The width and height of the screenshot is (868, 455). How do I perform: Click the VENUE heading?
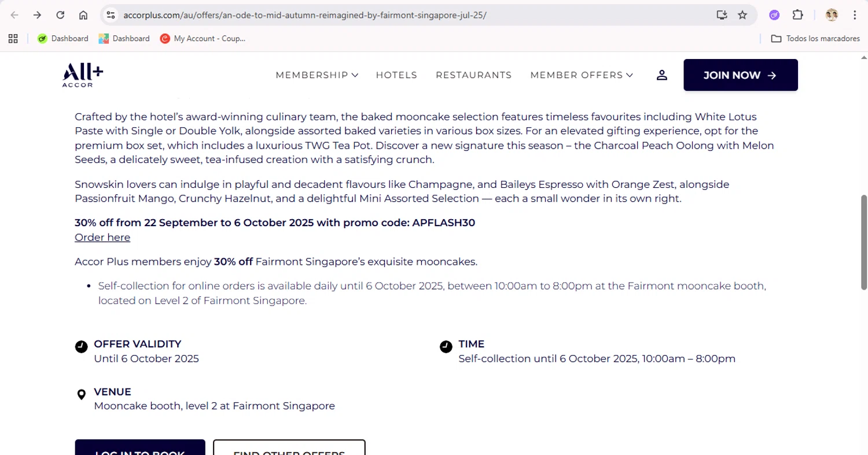113,392
